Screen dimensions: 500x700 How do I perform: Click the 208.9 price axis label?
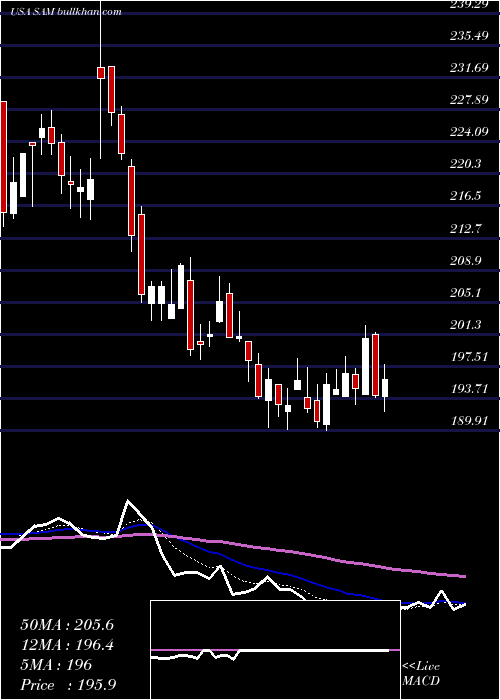[x=465, y=261]
